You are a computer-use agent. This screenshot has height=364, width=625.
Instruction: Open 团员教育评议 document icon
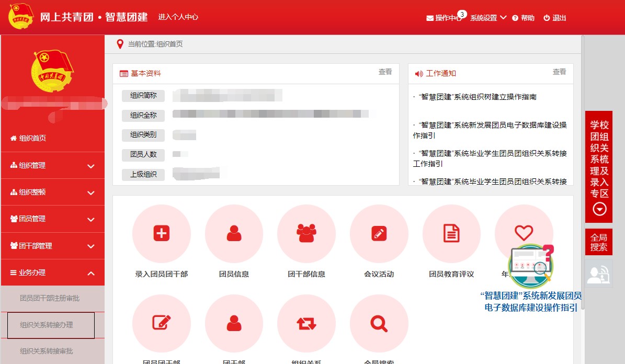click(x=451, y=233)
